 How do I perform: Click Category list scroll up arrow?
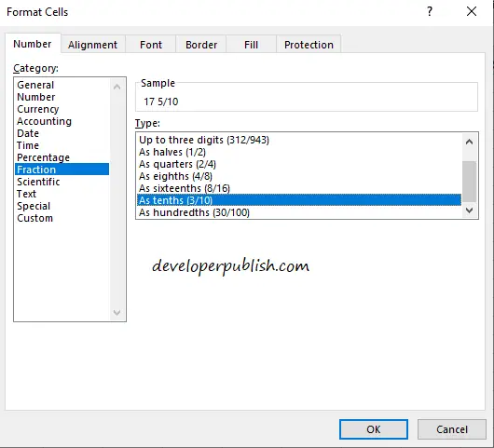(117, 87)
